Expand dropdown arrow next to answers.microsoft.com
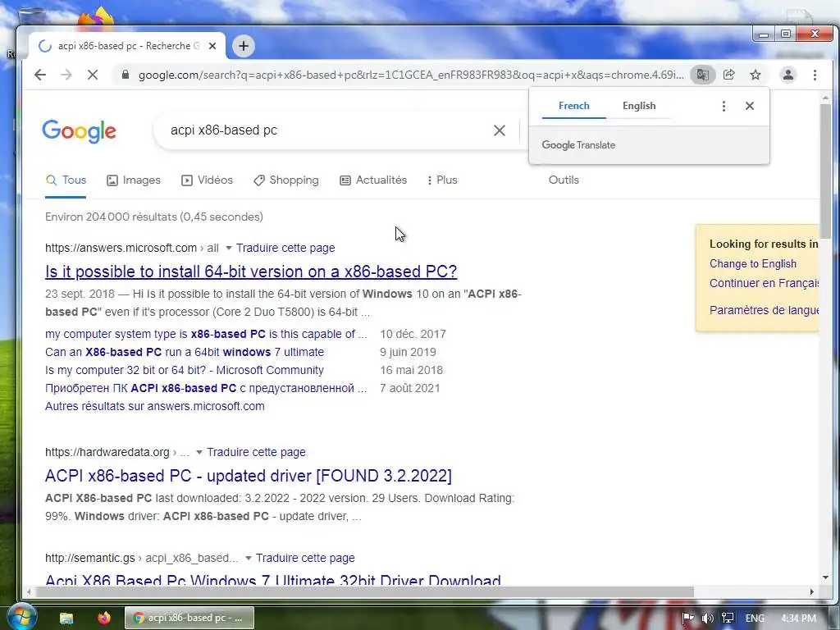The height and width of the screenshot is (630, 840). [229, 249]
